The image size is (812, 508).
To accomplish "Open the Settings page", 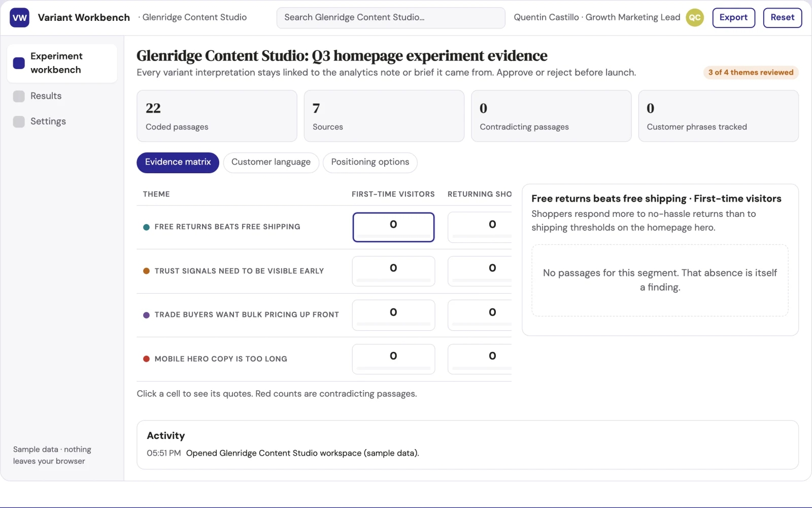I will coord(62,121).
